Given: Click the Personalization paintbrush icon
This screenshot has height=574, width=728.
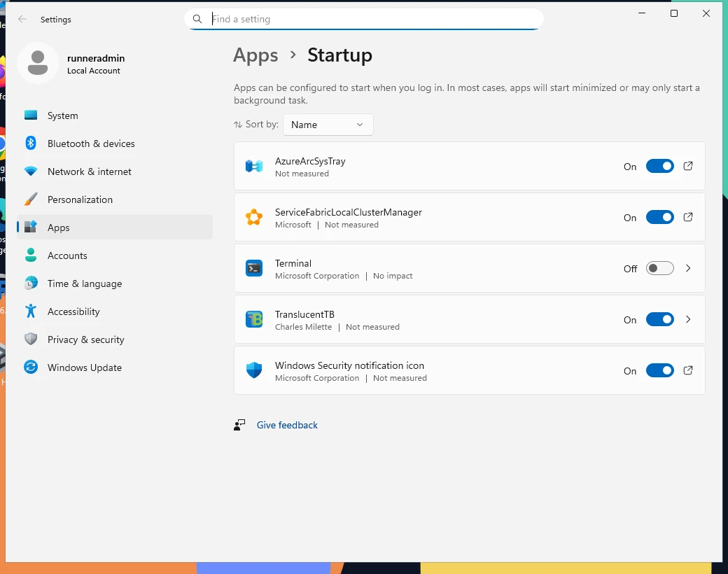Looking at the screenshot, I should [31, 199].
